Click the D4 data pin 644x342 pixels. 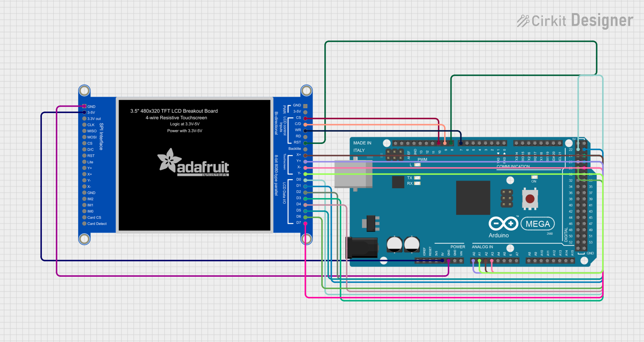click(305, 205)
